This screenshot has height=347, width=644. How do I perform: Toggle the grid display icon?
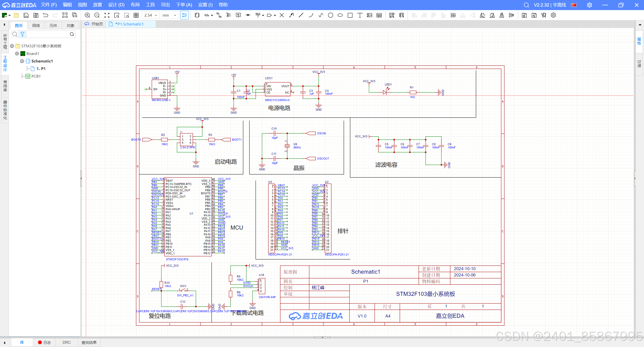click(x=136, y=15)
